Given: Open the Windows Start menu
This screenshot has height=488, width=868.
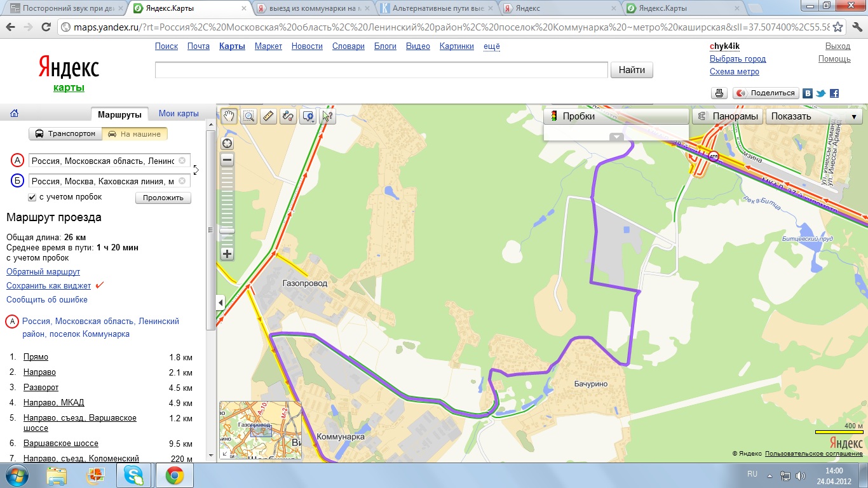Looking at the screenshot, I should point(16,475).
